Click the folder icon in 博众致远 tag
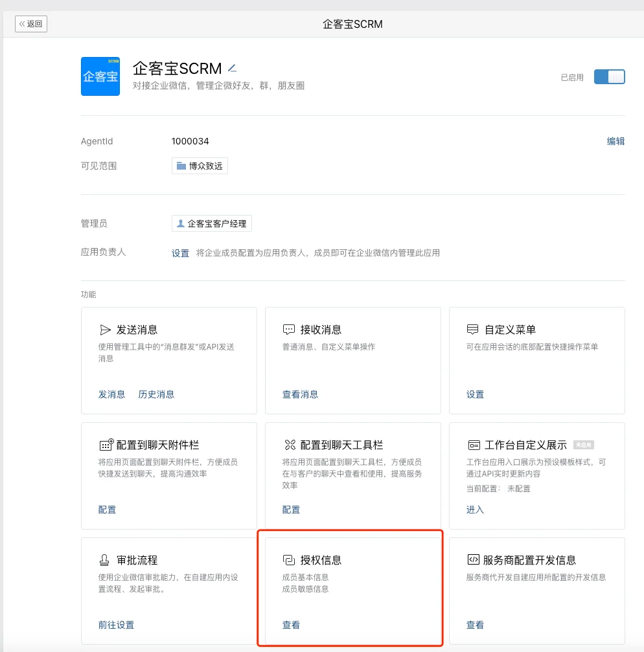The image size is (644, 652). (181, 166)
